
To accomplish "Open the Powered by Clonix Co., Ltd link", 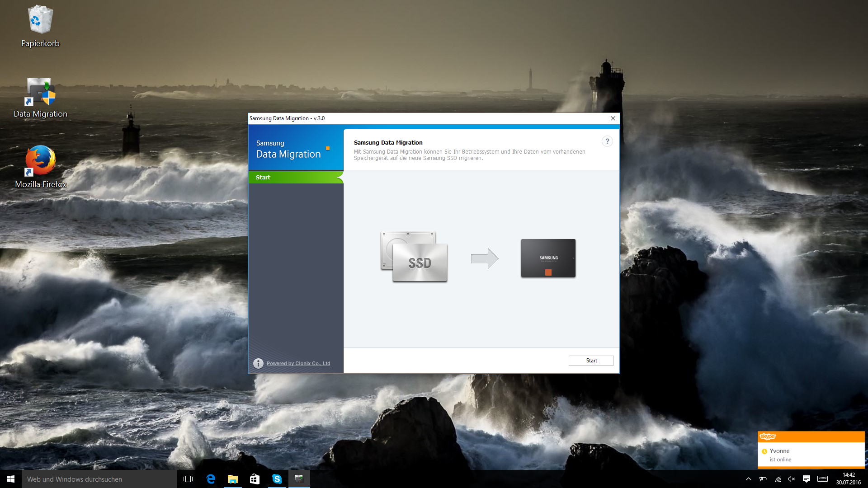I will [298, 363].
